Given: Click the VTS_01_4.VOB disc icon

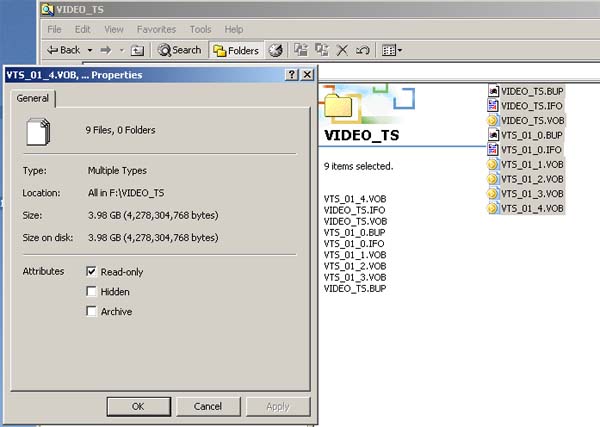Looking at the screenshot, I should (493, 209).
